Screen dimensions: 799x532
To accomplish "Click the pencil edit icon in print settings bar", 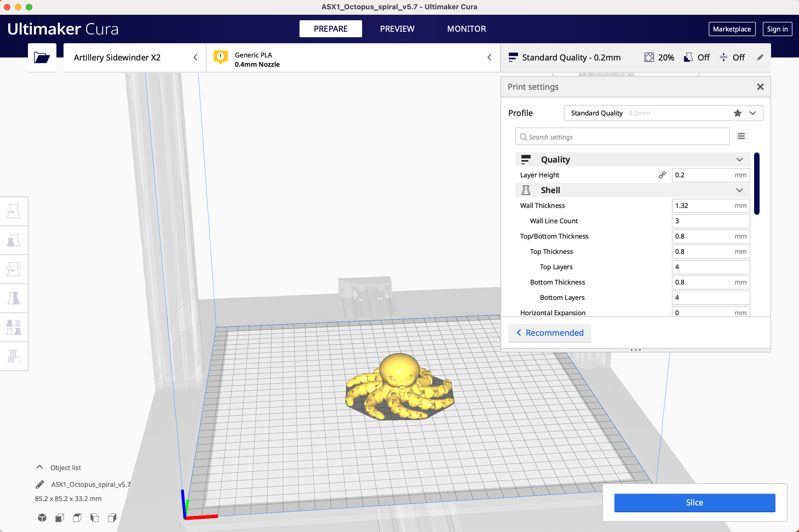I will [760, 57].
